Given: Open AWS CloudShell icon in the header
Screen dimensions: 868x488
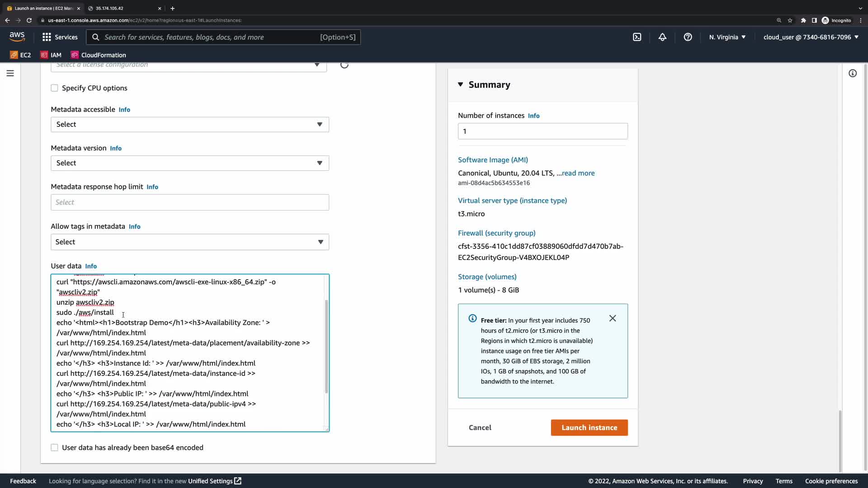Looking at the screenshot, I should click(637, 37).
